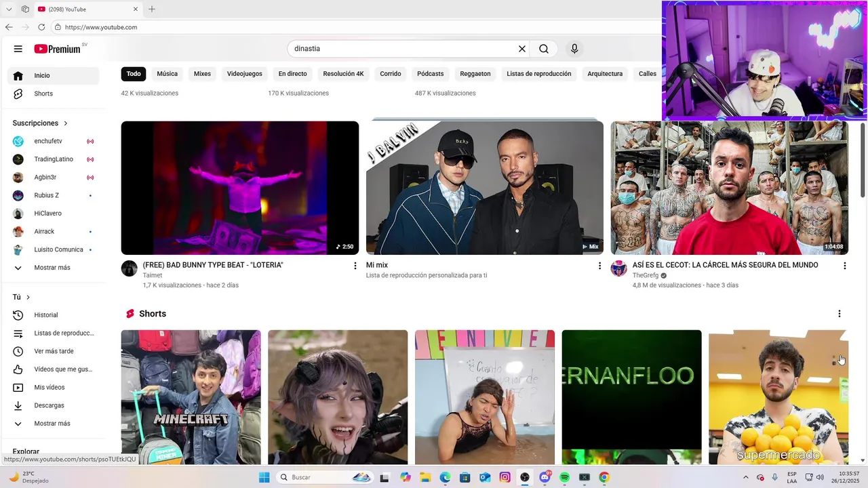868x488 pixels.
Task: Open Listas de reproducción in sidebar
Action: pyautogui.click(x=53, y=333)
